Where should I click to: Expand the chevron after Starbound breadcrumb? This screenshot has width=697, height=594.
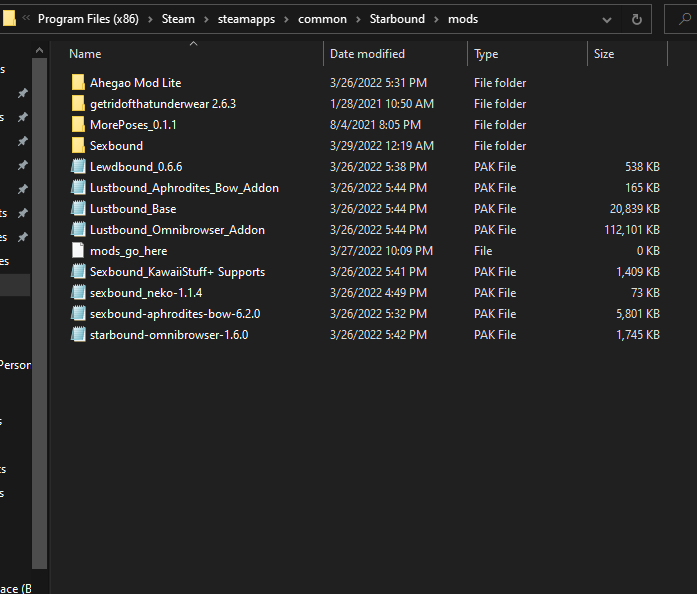tap(437, 20)
